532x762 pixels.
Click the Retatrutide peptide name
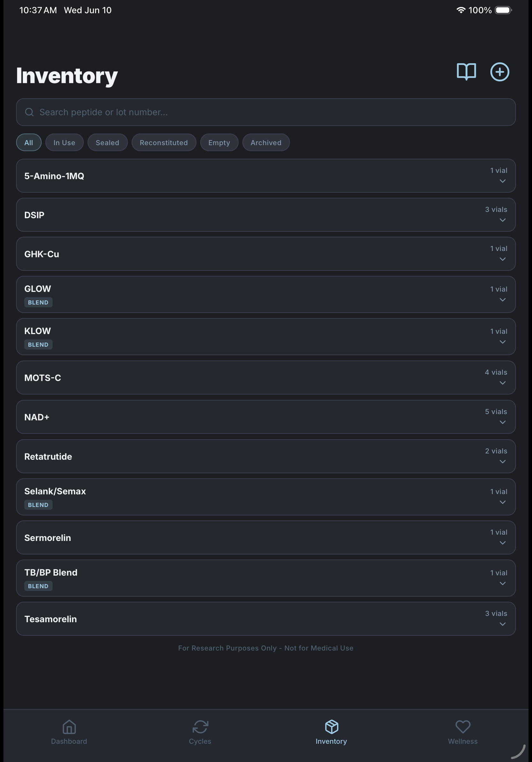(x=48, y=456)
